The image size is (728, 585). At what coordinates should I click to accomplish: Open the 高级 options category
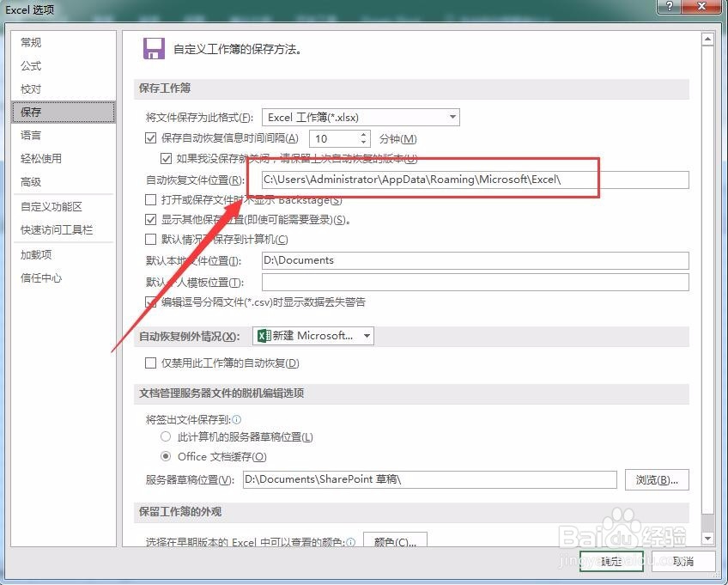[x=64, y=181]
